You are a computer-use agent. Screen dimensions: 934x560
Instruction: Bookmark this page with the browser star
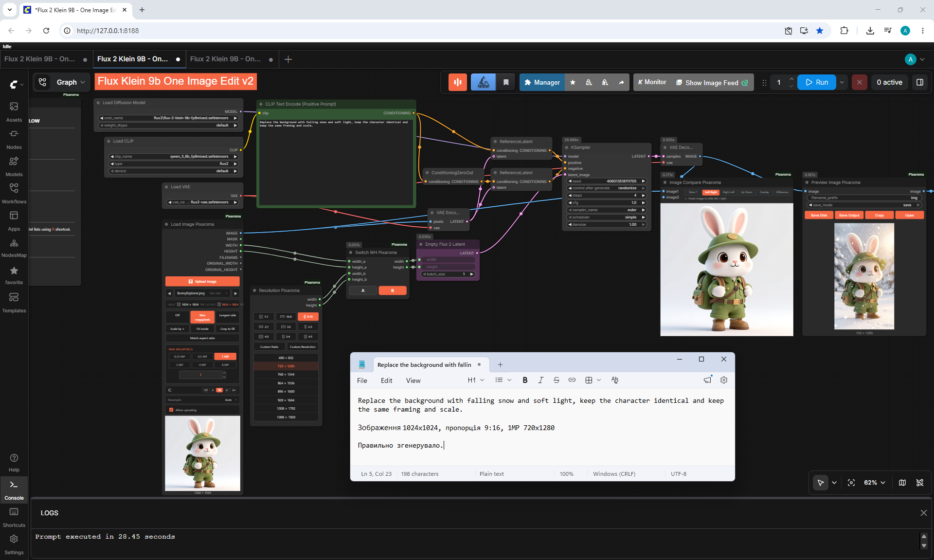(x=820, y=31)
